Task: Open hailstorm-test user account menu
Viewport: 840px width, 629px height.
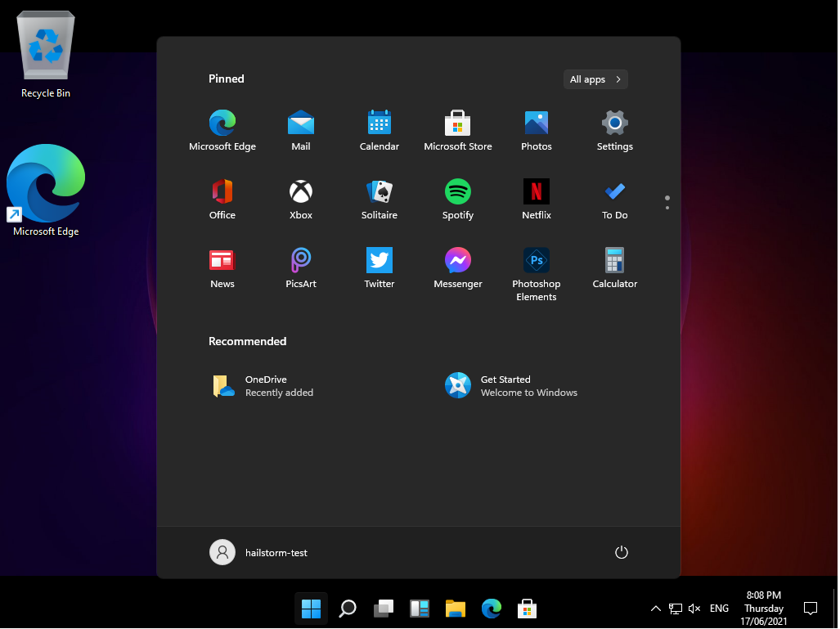Action: (258, 552)
